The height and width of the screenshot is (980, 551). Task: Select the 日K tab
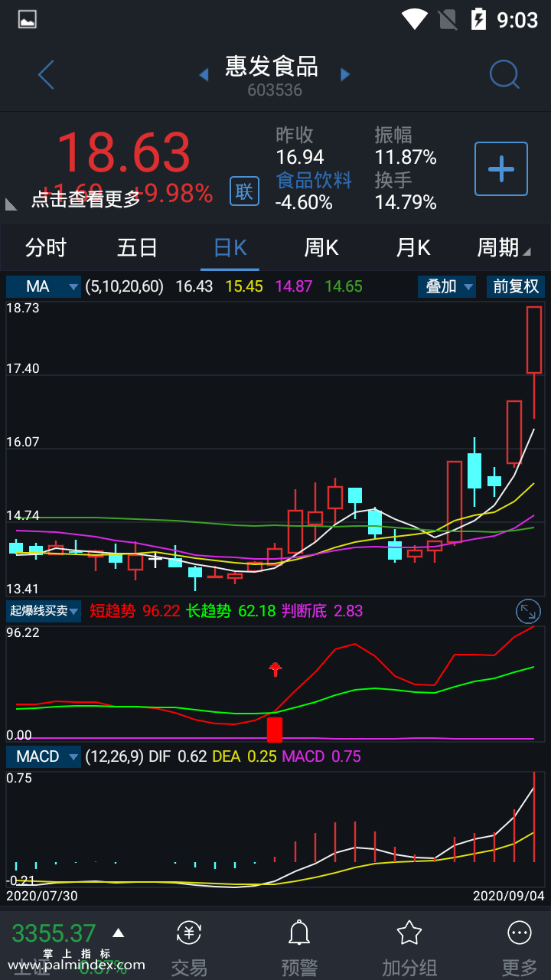[230, 247]
